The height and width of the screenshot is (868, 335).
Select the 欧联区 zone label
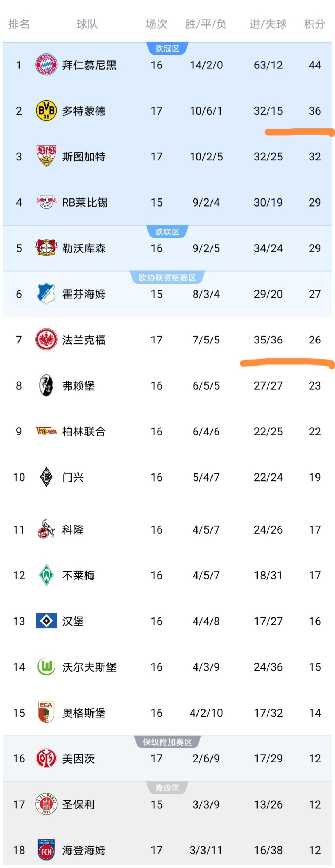[x=167, y=232]
